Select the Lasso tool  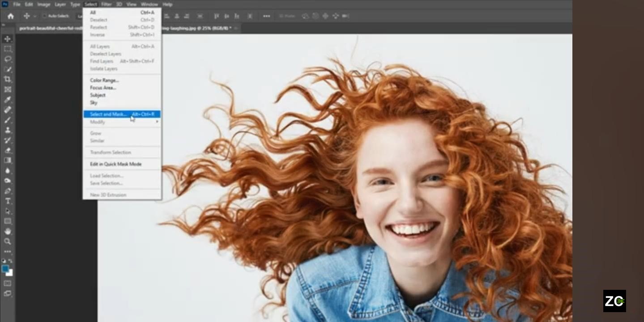click(x=8, y=59)
